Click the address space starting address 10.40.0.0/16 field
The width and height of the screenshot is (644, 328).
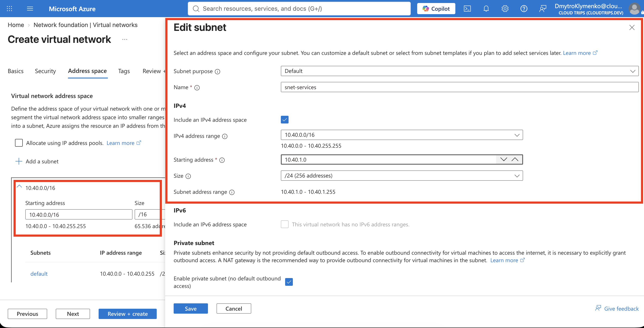(79, 215)
